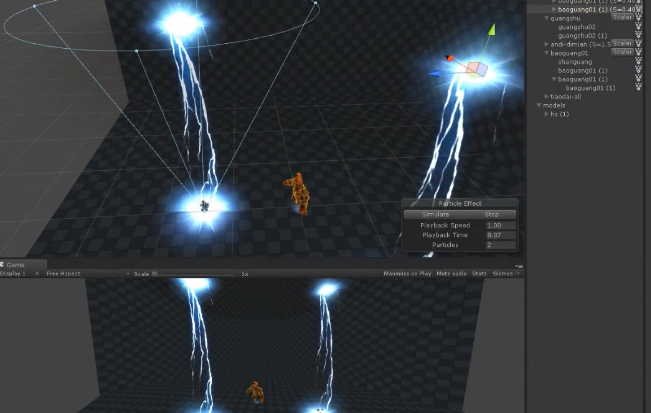Viewport: 651px width, 413px height.
Task: Expand the tiaodai-all node
Action: tap(546, 97)
